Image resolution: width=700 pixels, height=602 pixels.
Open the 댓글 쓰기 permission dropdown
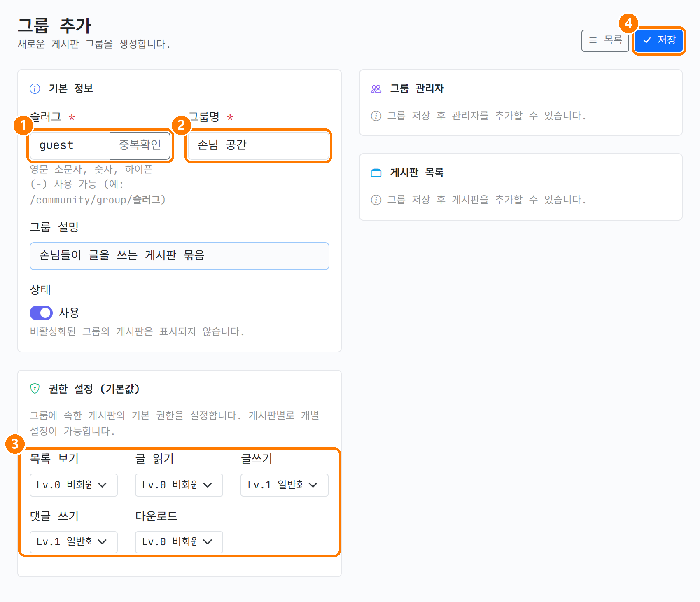pos(74,542)
